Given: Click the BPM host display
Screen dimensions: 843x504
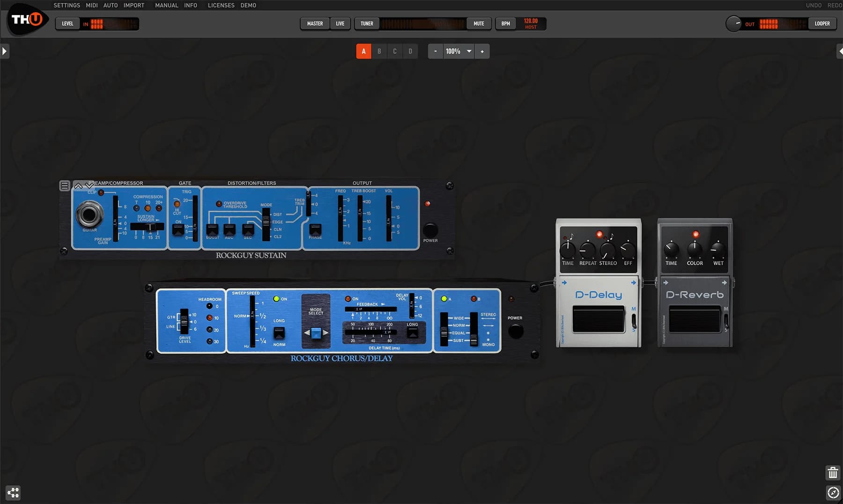Looking at the screenshot, I should [x=532, y=23].
